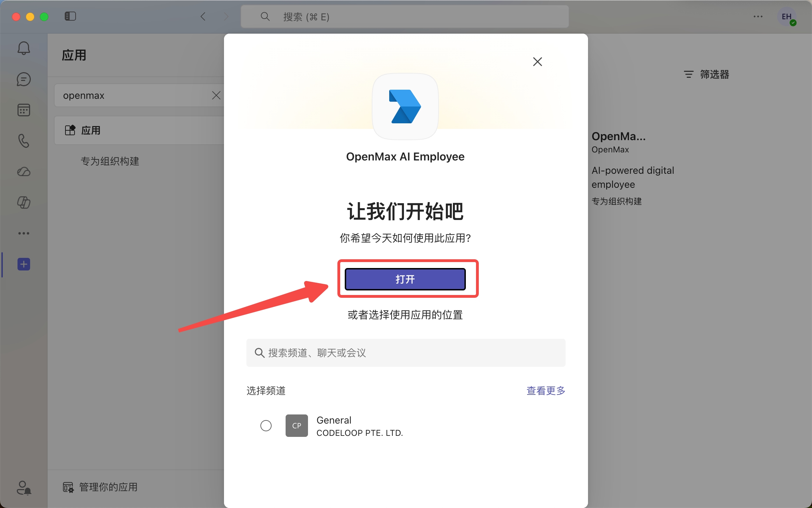Click CODELOOP PTE. LTD. team label
The image size is (812, 508).
point(360,433)
